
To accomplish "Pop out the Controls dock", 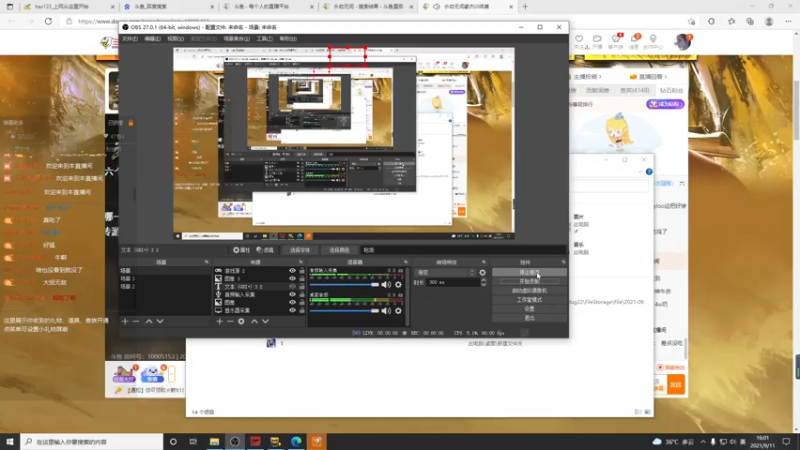I will pyautogui.click(x=563, y=262).
